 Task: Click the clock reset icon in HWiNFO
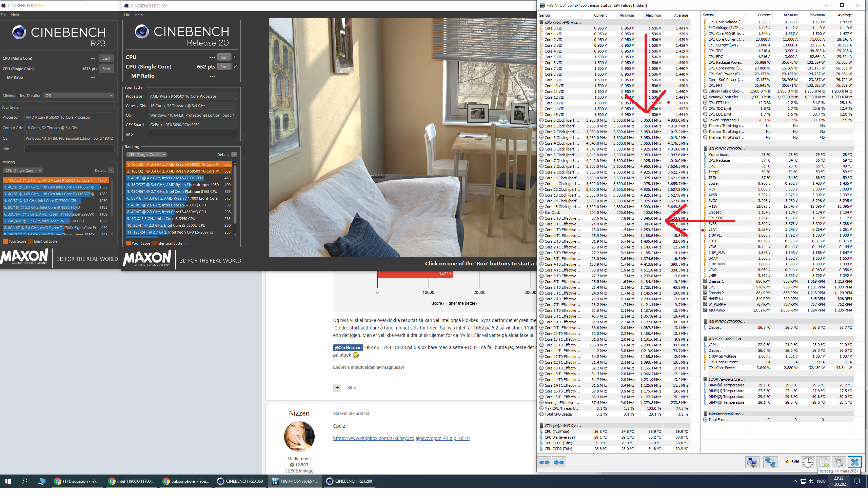coord(808,462)
